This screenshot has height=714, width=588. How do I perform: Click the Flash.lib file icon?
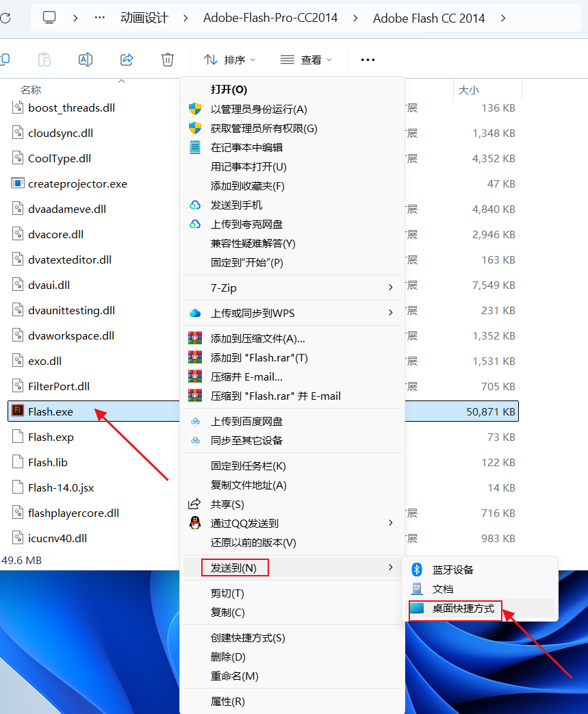(17, 461)
